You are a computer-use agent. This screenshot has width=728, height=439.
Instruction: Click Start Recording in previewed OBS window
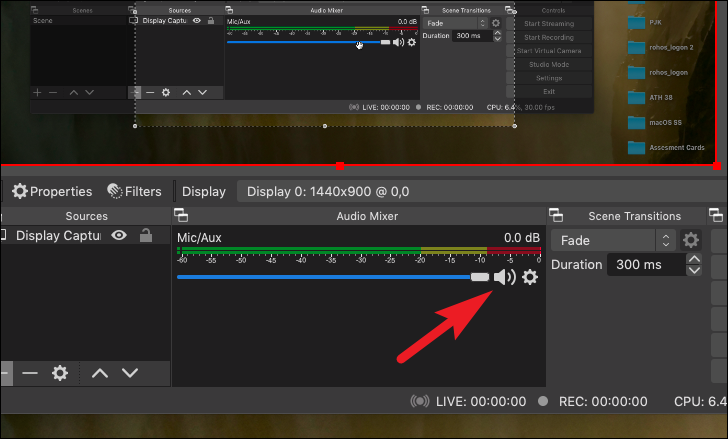tap(549, 37)
